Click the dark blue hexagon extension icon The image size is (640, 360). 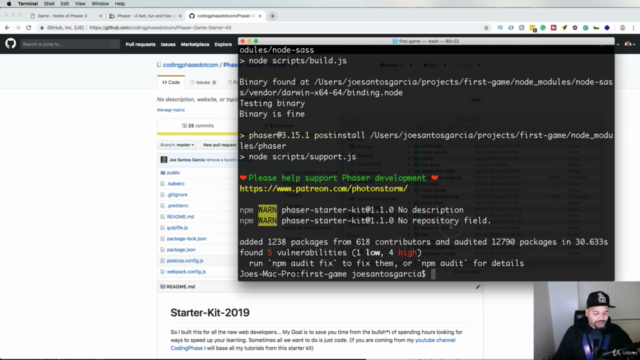[607, 28]
